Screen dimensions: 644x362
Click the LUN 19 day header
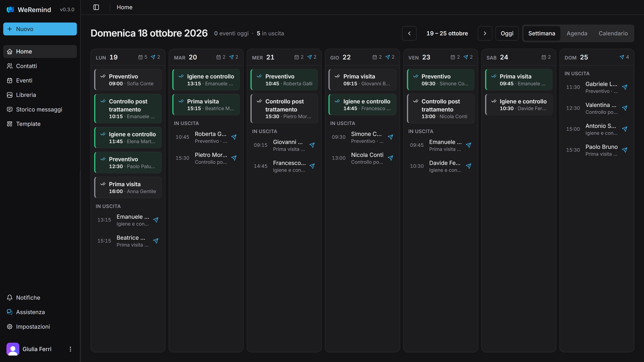click(128, 57)
